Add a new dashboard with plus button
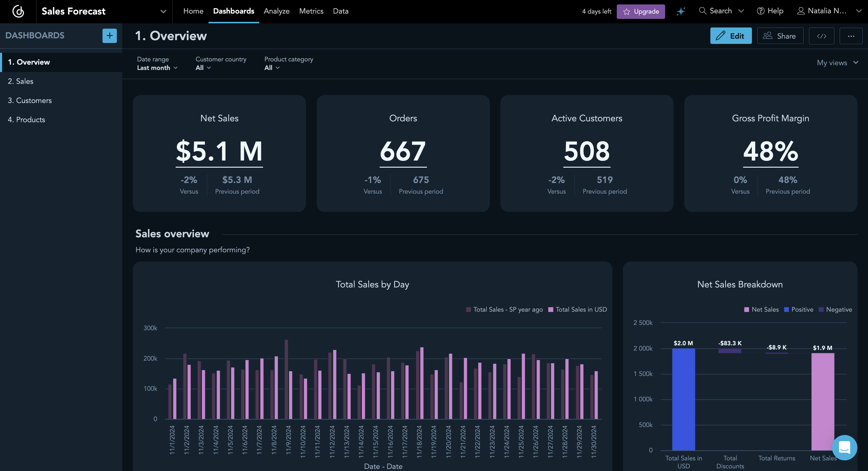 110,36
